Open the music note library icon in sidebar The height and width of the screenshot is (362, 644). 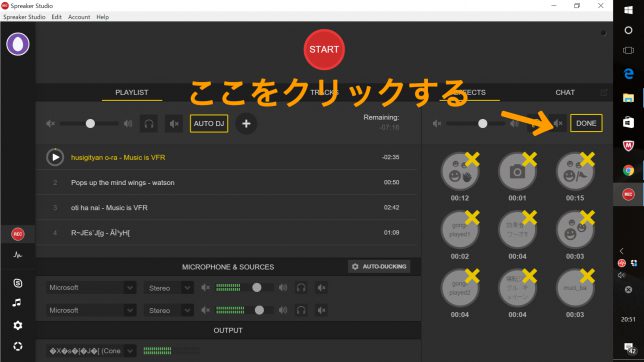click(x=17, y=303)
